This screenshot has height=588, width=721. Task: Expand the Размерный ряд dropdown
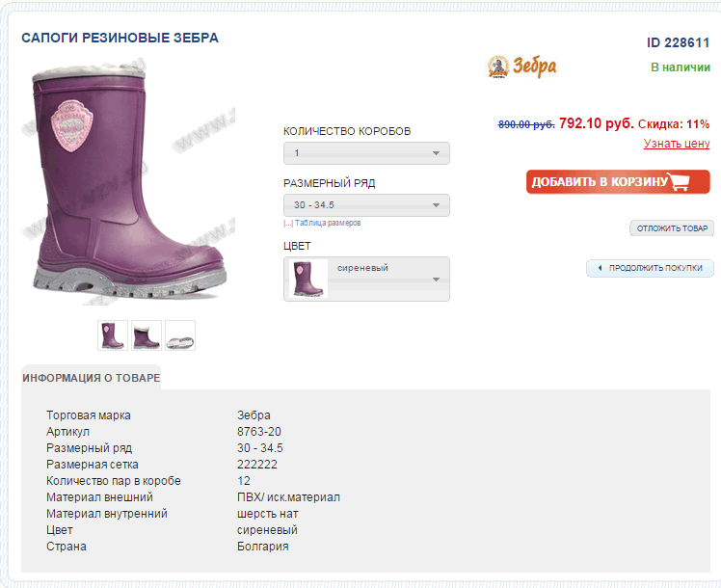click(366, 205)
